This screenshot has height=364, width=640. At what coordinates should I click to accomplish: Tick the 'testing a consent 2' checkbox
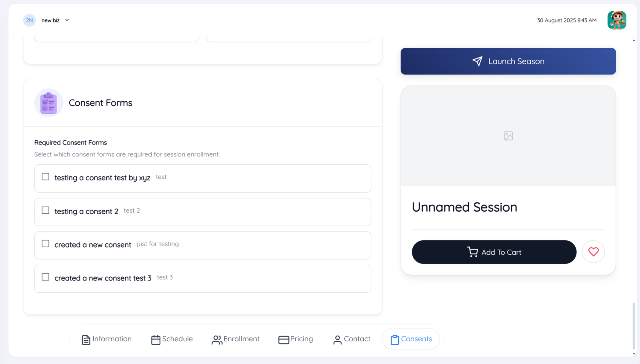tap(46, 210)
